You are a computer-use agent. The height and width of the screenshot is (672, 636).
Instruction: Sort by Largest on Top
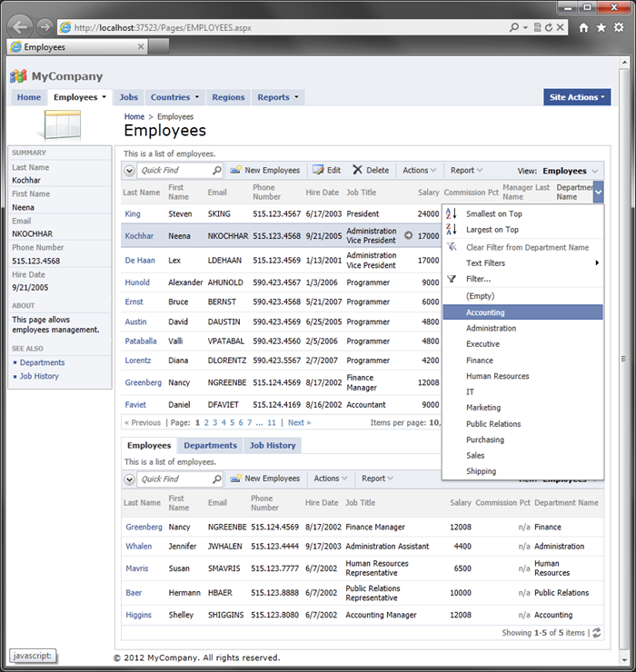pyautogui.click(x=492, y=229)
